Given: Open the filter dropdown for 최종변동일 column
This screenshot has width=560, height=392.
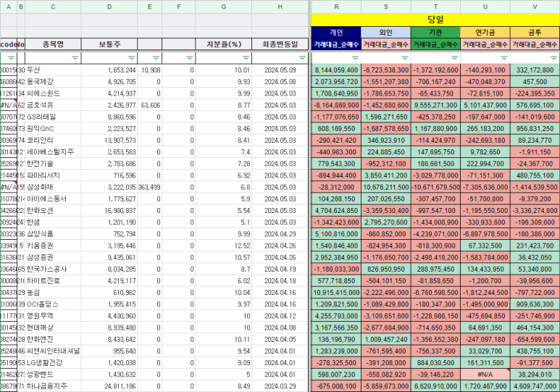Looking at the screenshot, I should point(302,58).
